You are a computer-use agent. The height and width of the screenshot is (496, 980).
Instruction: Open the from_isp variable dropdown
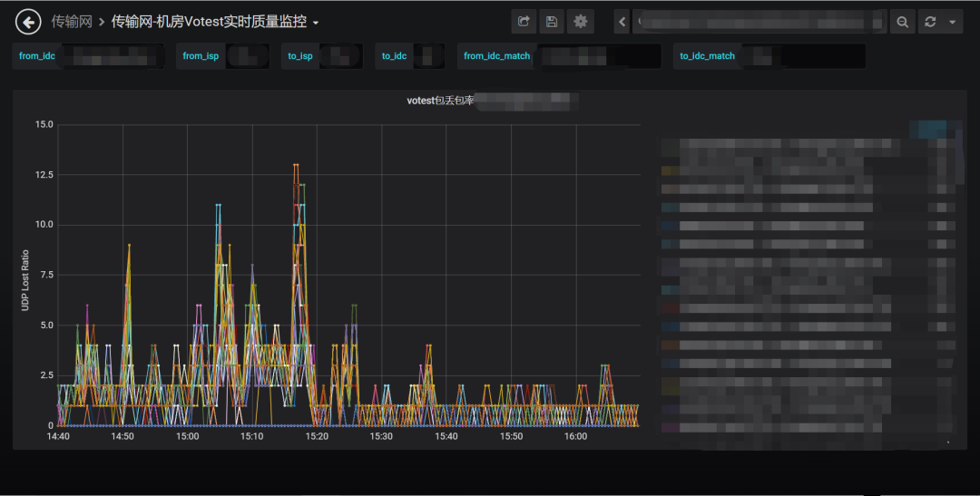(x=248, y=56)
